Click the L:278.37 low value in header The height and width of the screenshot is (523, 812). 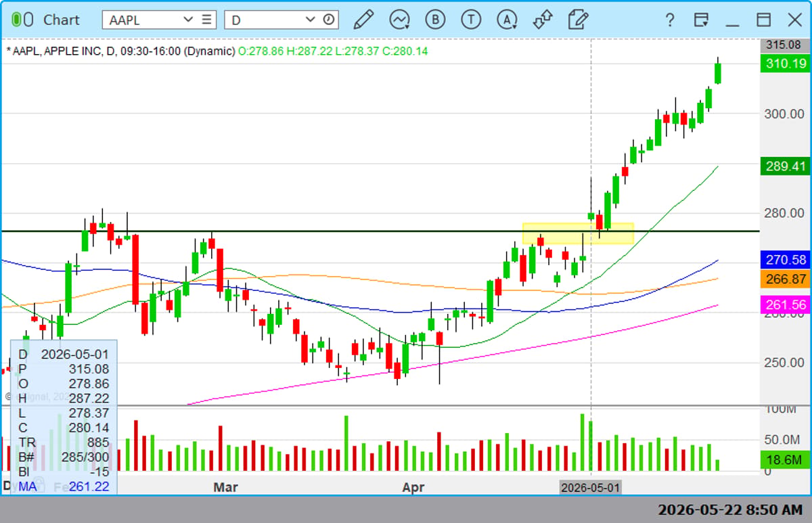(x=358, y=51)
